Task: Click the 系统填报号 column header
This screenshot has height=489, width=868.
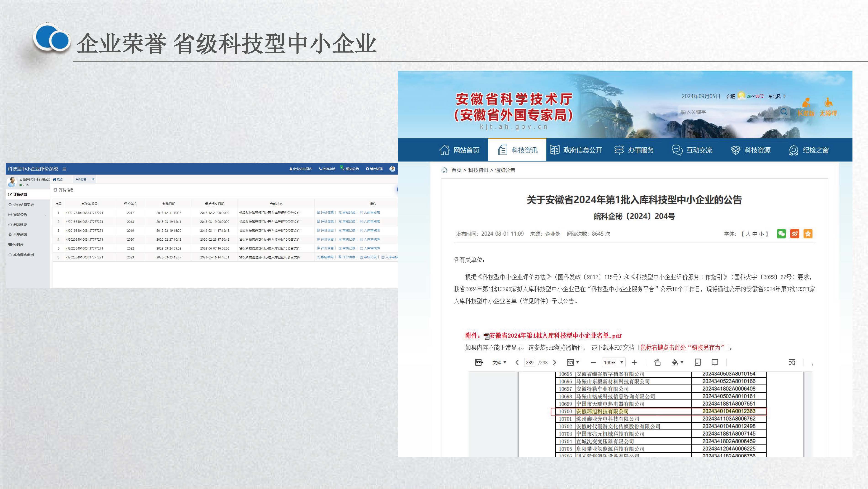Action: tap(89, 204)
